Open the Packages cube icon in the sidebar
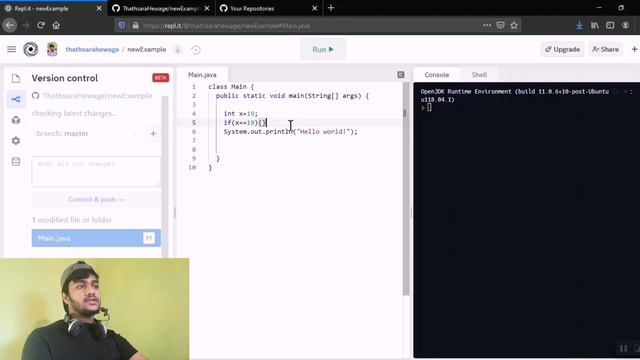 click(x=16, y=120)
